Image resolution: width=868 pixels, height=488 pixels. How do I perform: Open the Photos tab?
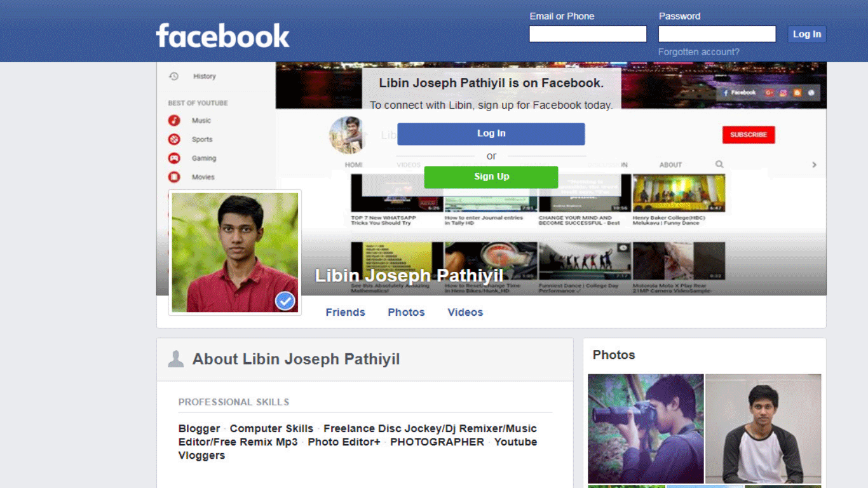click(406, 312)
